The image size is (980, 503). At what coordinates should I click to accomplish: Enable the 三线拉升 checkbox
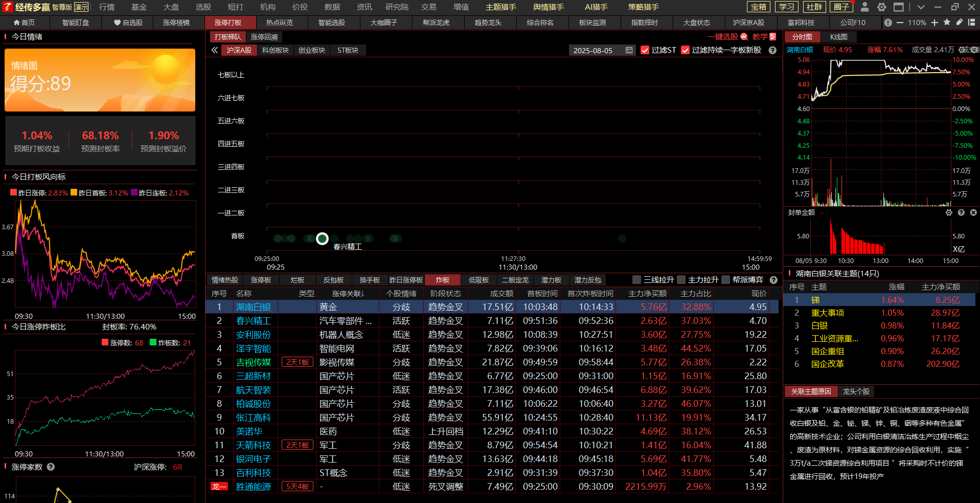(x=636, y=280)
